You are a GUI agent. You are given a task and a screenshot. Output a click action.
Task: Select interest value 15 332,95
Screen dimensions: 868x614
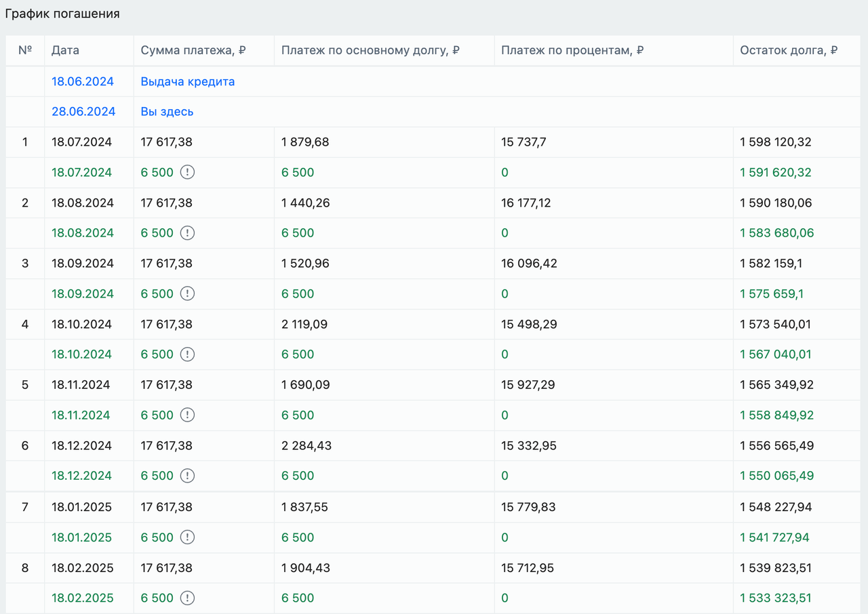click(x=529, y=446)
